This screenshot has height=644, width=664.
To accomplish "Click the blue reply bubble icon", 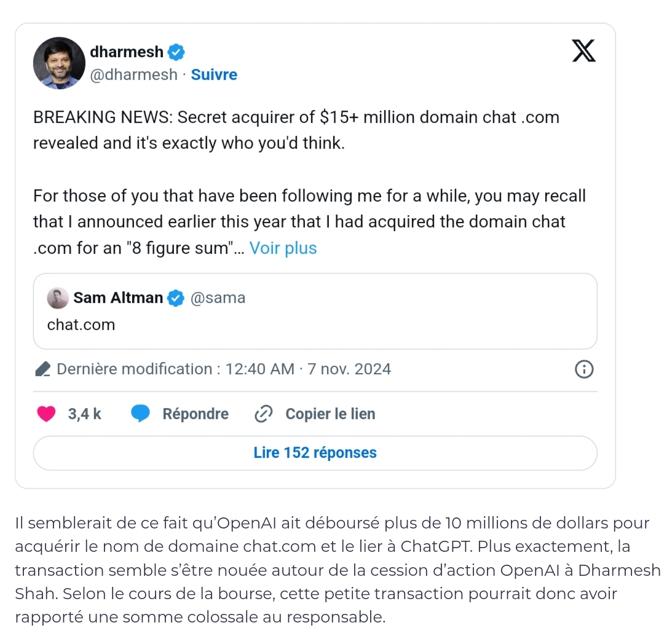I will pos(140,414).
